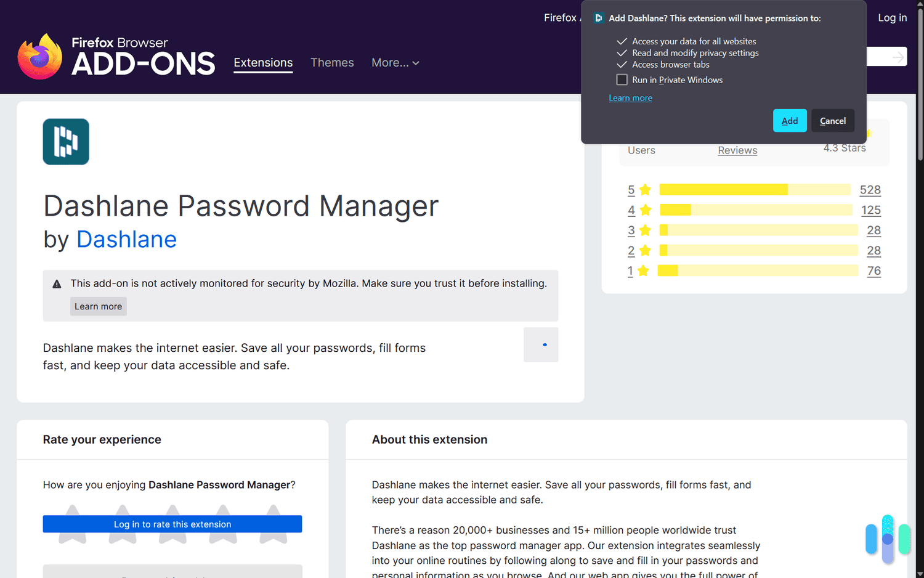
Task: Open the Extensions tab
Action: (x=263, y=63)
